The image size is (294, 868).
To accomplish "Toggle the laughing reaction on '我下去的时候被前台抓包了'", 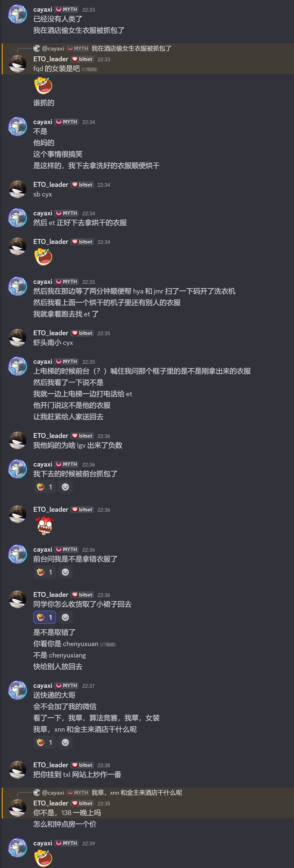I will tap(45, 487).
